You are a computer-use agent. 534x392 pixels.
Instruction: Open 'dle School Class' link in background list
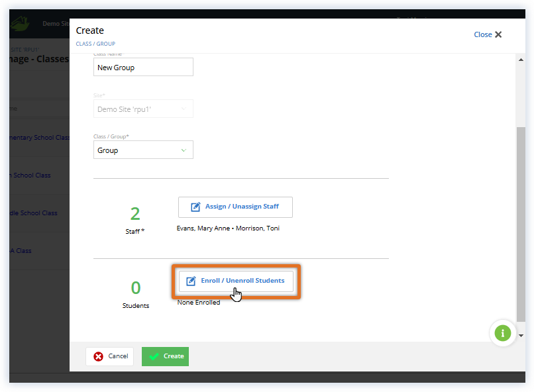33,213
